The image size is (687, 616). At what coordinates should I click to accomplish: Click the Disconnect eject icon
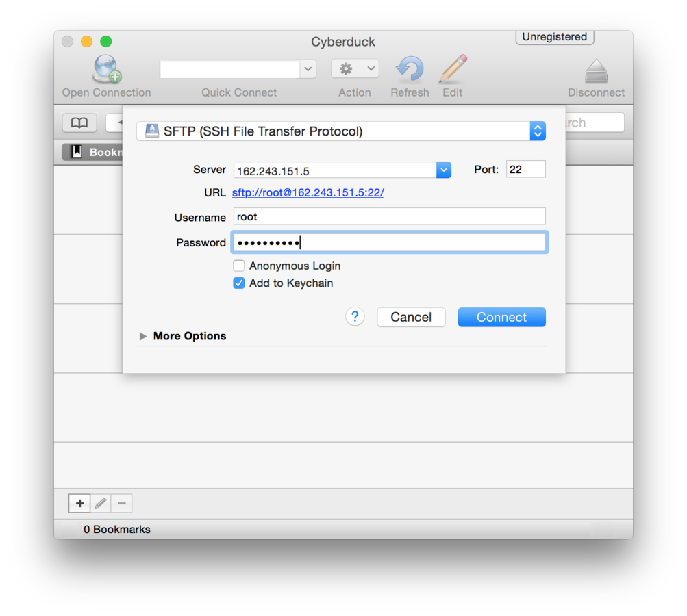click(x=597, y=70)
